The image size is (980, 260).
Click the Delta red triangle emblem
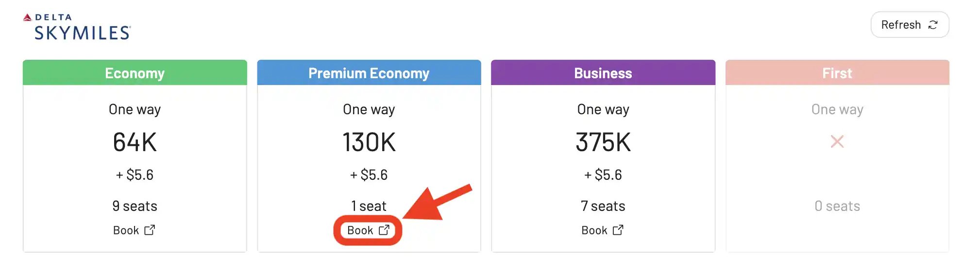(x=28, y=17)
